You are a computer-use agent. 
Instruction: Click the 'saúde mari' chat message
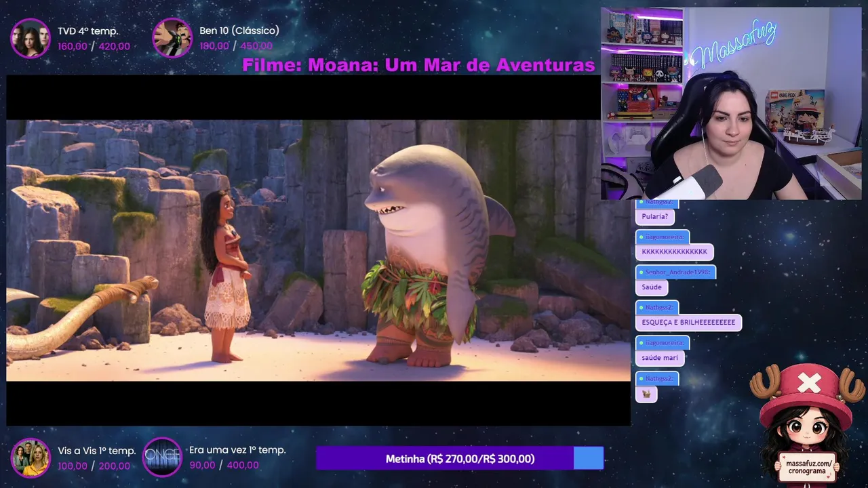[660, 358]
